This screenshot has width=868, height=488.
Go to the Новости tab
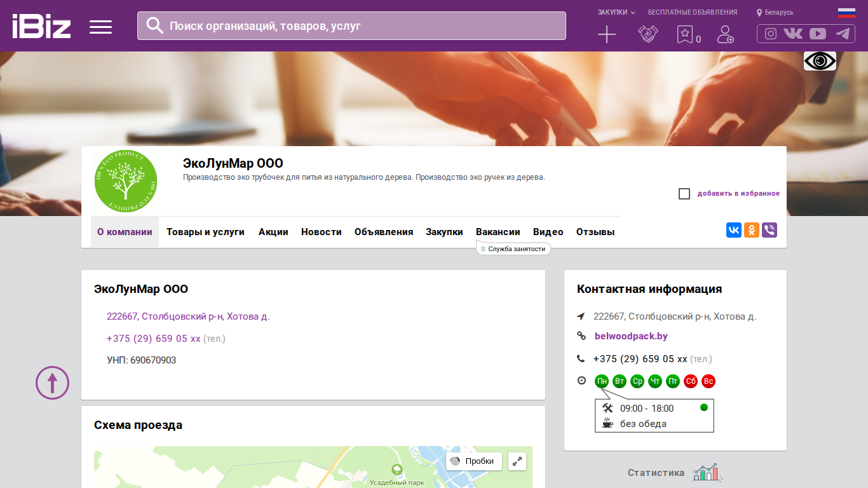(322, 232)
